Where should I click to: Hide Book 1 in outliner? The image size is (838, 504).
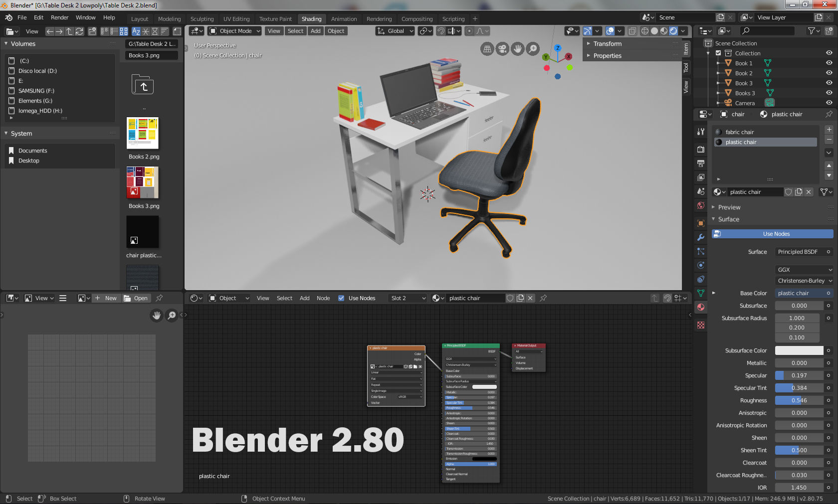tap(829, 63)
